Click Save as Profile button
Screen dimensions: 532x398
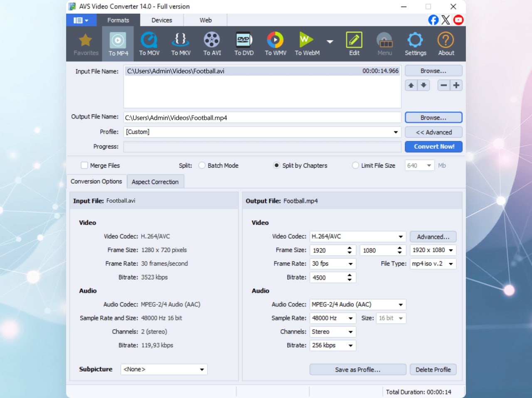point(357,369)
